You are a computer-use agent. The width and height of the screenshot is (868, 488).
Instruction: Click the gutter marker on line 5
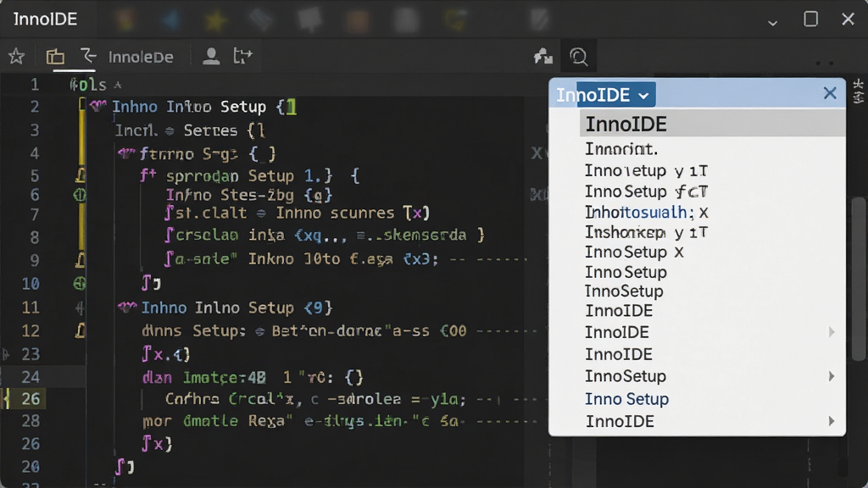(81, 176)
